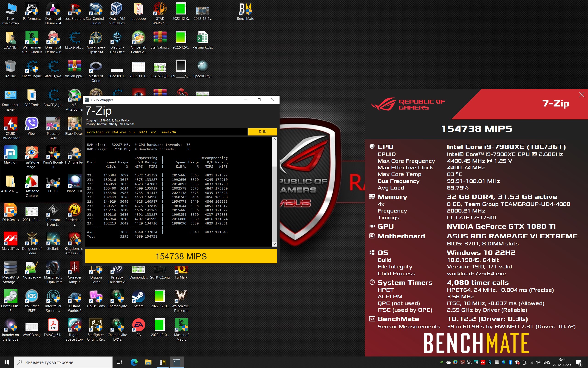Open the Crusader Kings 3 shortcut
This screenshot has width=588, height=368.
click(x=75, y=272)
